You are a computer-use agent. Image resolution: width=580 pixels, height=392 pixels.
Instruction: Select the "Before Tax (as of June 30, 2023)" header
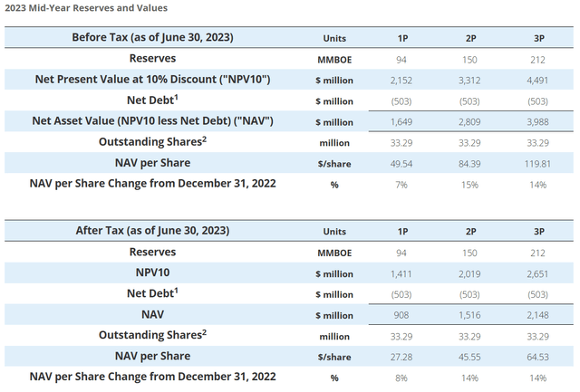coord(157,37)
